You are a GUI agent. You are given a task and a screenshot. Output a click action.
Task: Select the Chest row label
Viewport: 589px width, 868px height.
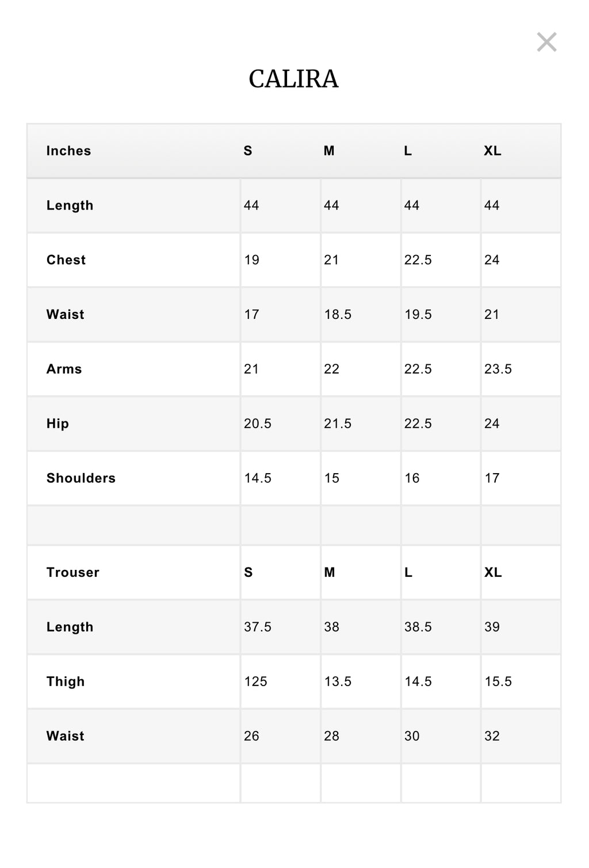pyautogui.click(x=66, y=260)
